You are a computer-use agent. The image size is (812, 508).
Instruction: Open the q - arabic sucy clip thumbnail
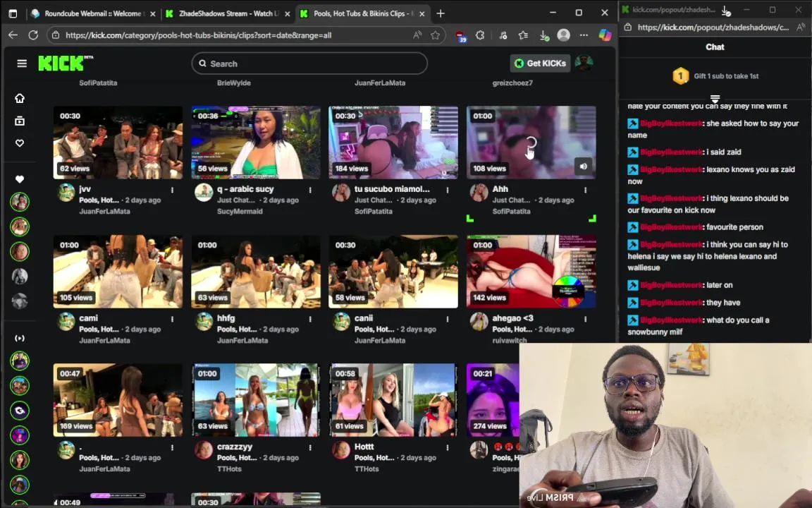coord(256,143)
